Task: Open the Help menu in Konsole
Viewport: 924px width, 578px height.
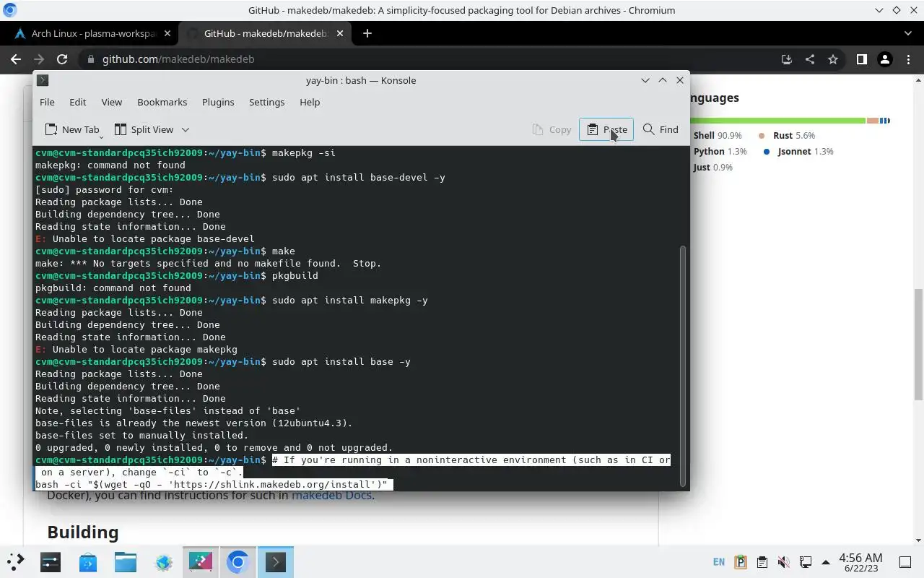Action: pyautogui.click(x=310, y=102)
